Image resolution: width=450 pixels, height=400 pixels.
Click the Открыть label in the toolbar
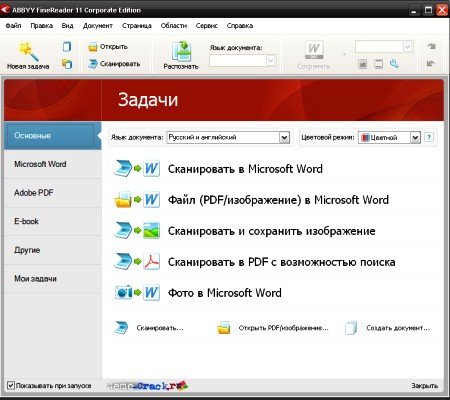(x=114, y=47)
